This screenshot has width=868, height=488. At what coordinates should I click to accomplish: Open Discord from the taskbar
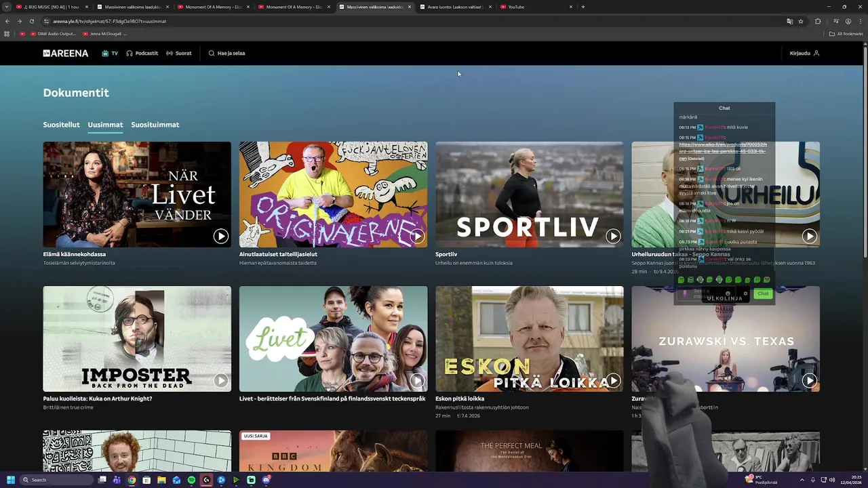pos(266,480)
